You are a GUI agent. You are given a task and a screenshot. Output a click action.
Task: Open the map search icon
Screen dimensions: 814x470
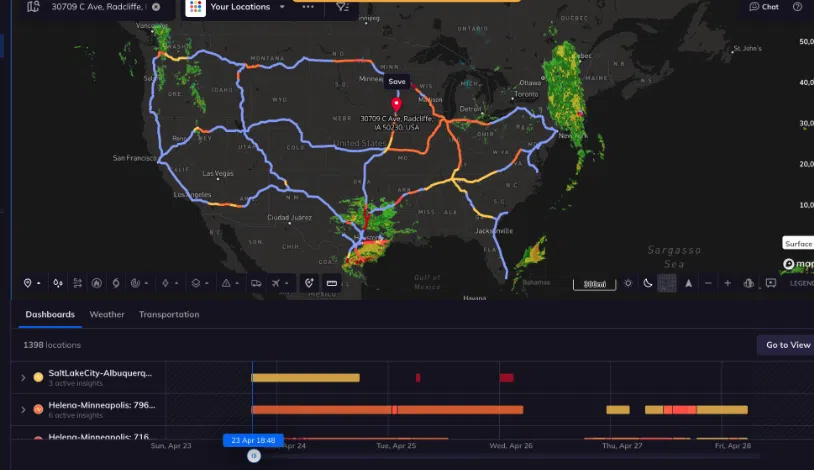tap(33, 7)
